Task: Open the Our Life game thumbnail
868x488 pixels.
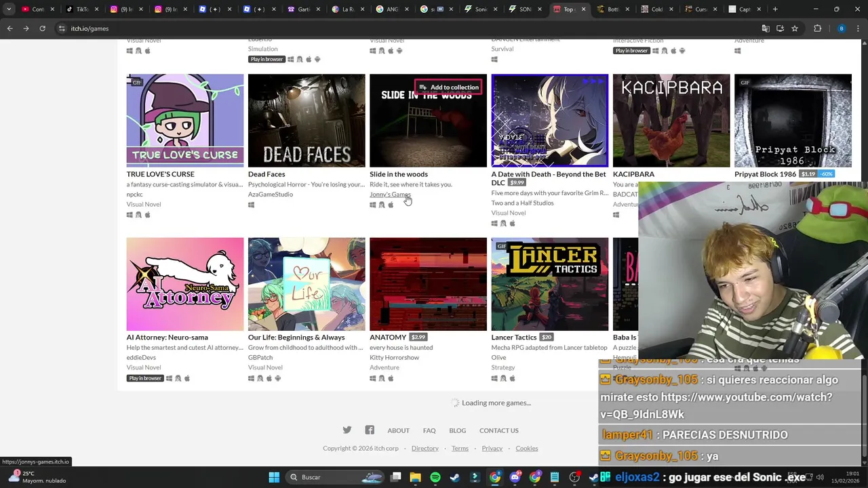Action: (x=307, y=284)
